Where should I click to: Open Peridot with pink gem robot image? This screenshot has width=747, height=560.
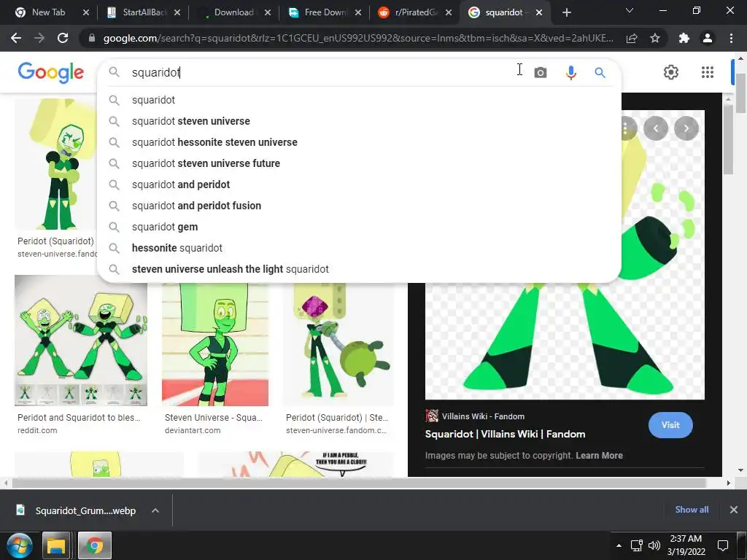coord(338,344)
